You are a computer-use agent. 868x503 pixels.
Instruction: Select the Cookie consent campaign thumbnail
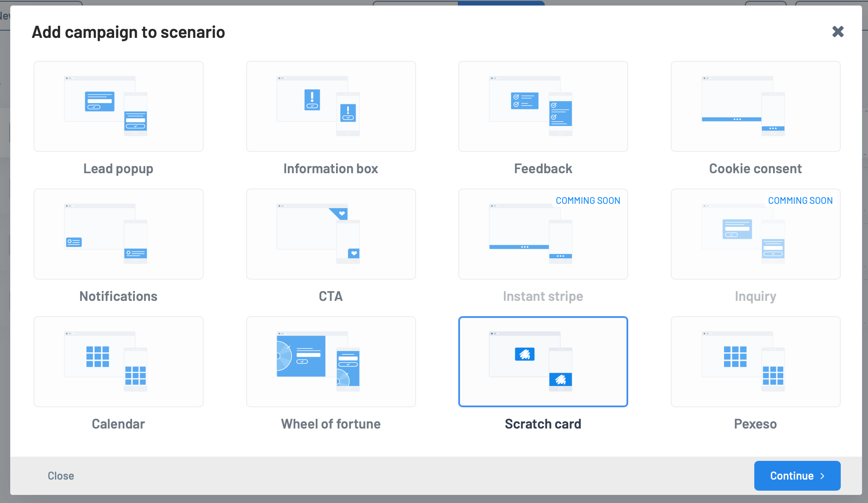756,106
